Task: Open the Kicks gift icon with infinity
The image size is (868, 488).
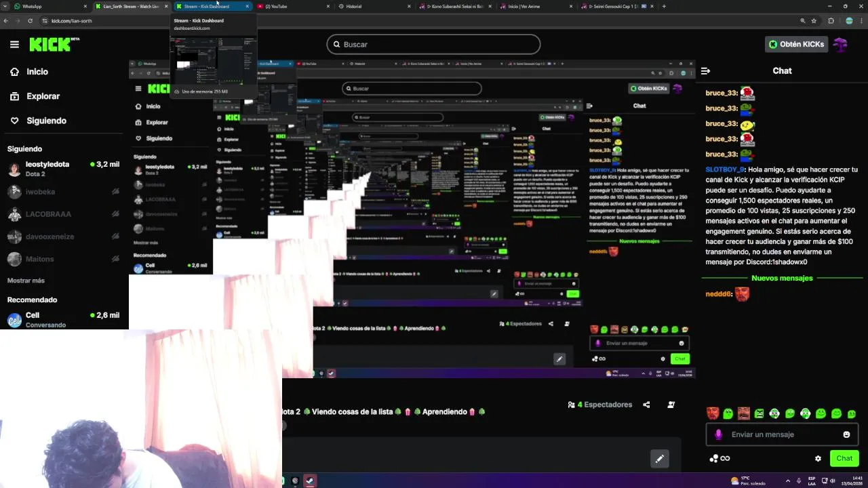Action: [x=719, y=458]
